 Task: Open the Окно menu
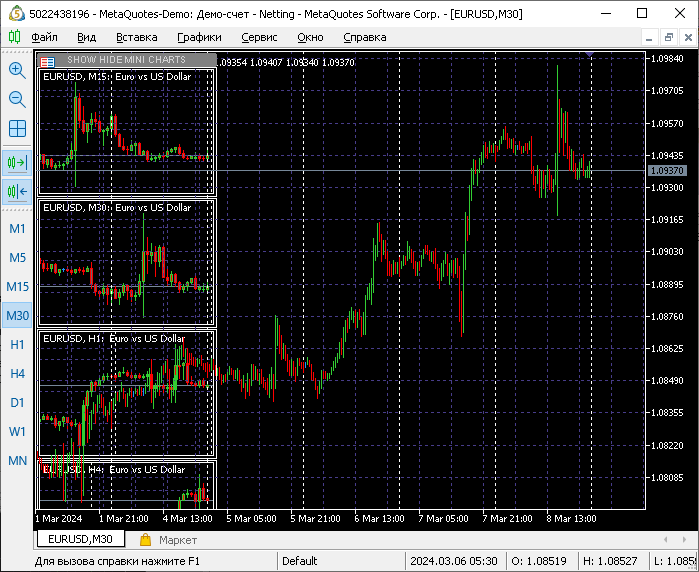310,37
